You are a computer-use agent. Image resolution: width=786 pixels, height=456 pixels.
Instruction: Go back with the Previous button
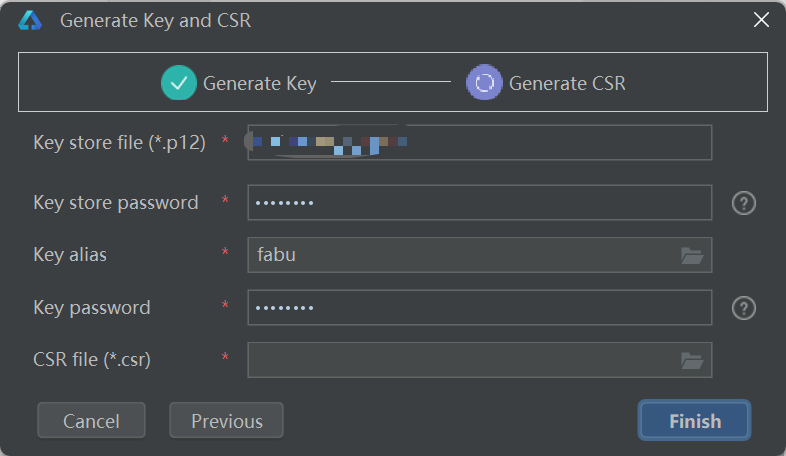(x=227, y=421)
